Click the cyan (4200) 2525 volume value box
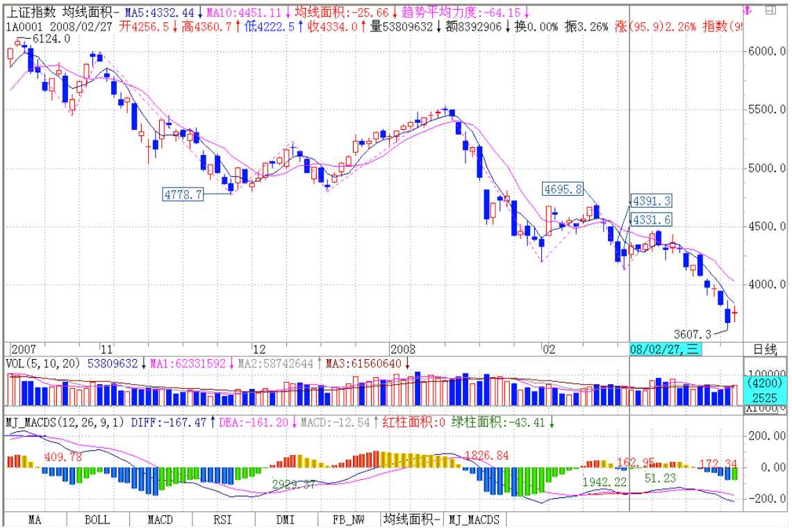The height and width of the screenshot is (532, 792). [x=765, y=390]
